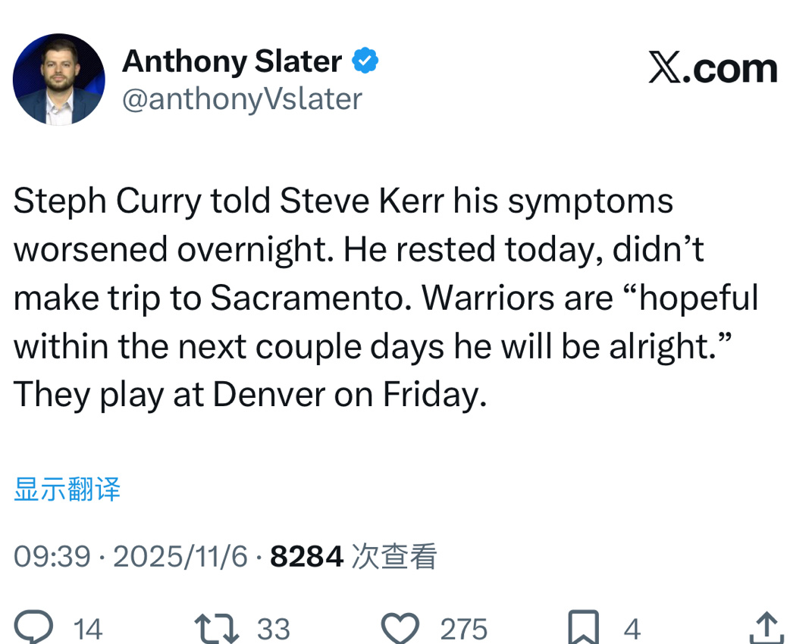Click the like count 275
Screen dimensions: 812x644
coord(463,629)
